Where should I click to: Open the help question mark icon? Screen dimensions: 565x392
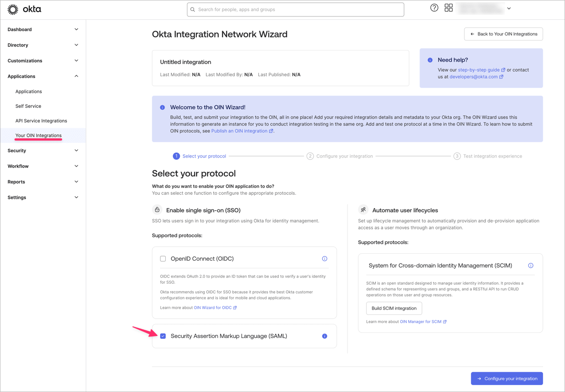point(434,8)
